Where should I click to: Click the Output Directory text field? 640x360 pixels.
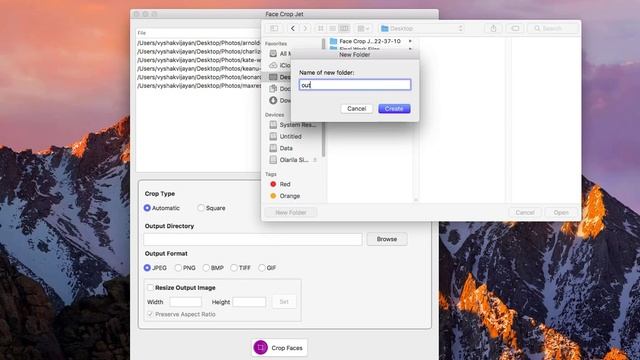tap(253, 239)
